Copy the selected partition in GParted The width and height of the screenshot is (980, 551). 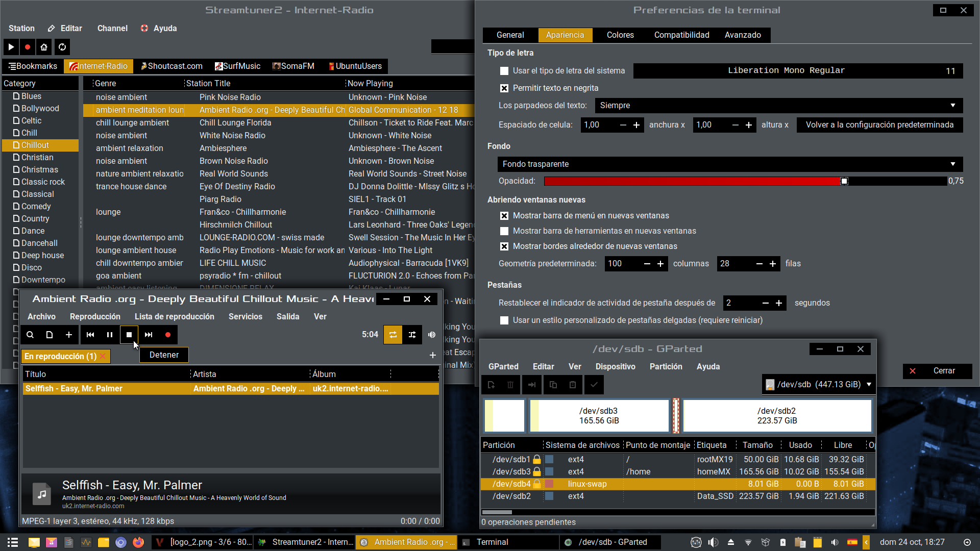pyautogui.click(x=553, y=385)
